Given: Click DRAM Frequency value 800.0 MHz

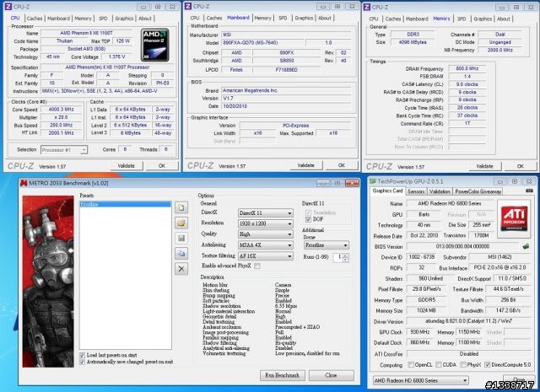Looking at the screenshot, I should [467, 68].
